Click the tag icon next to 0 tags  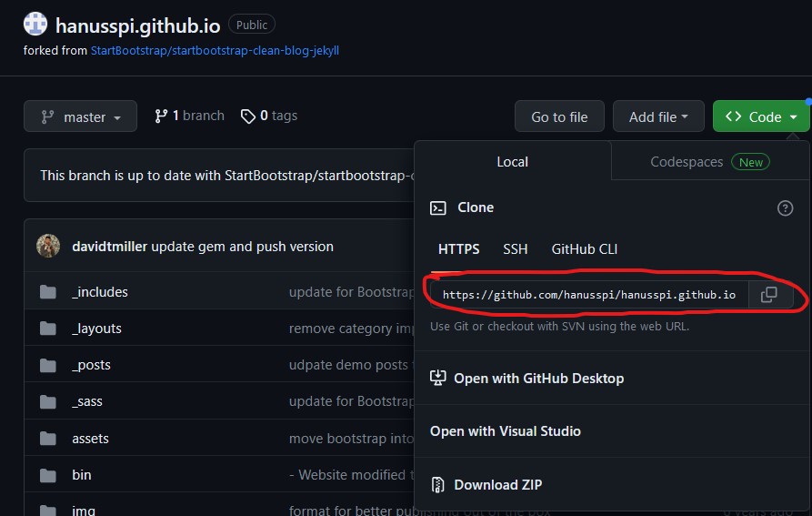pyautogui.click(x=248, y=116)
